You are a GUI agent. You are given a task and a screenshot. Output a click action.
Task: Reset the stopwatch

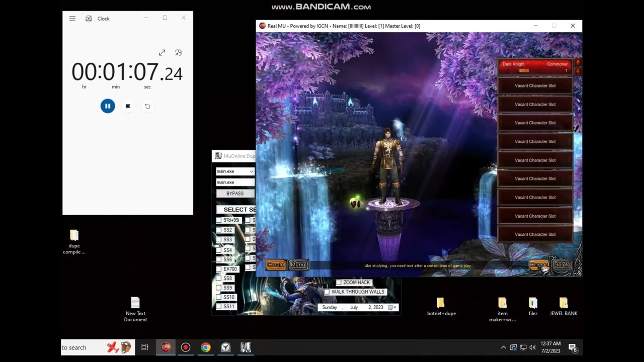point(147,106)
